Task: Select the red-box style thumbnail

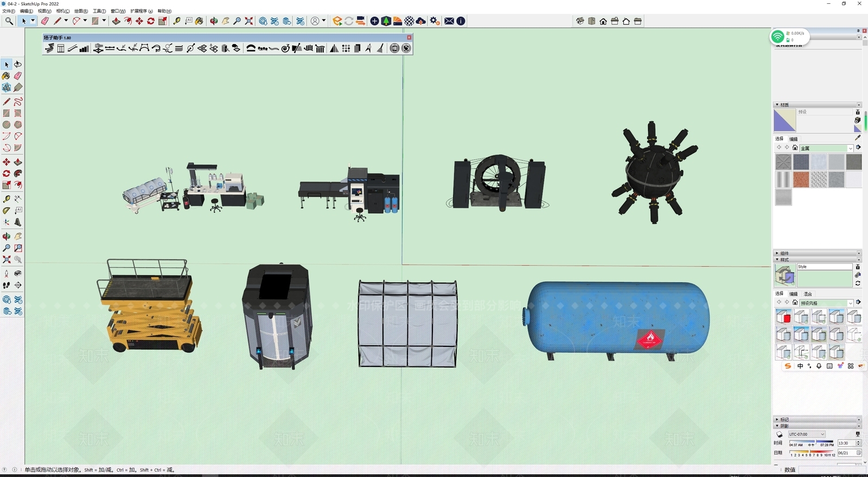Action: (783, 317)
